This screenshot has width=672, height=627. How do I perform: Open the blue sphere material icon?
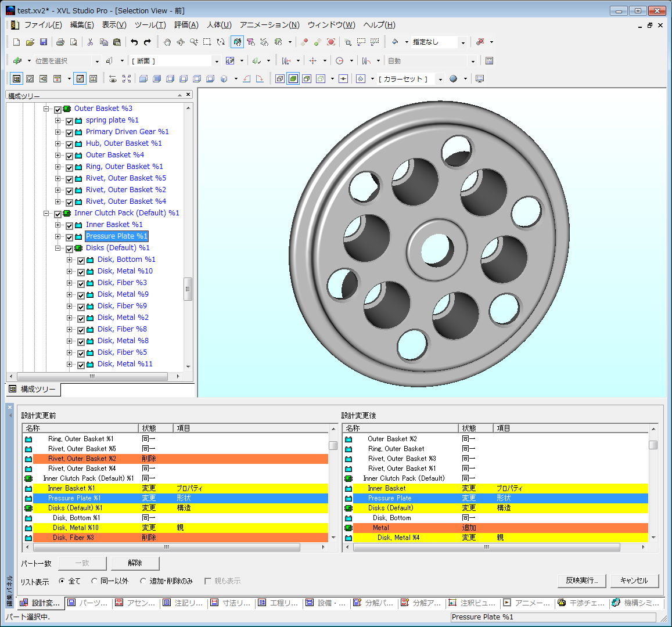coord(454,79)
